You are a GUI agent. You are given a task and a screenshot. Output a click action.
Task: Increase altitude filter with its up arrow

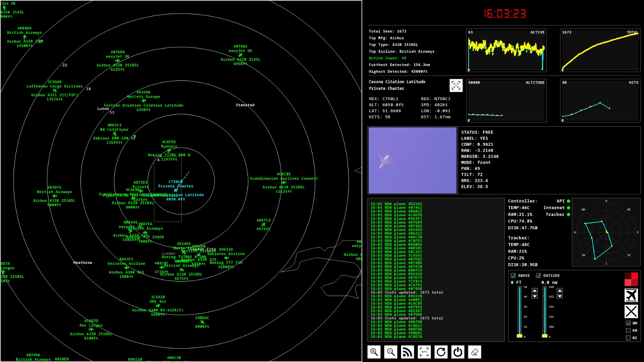[535, 290]
